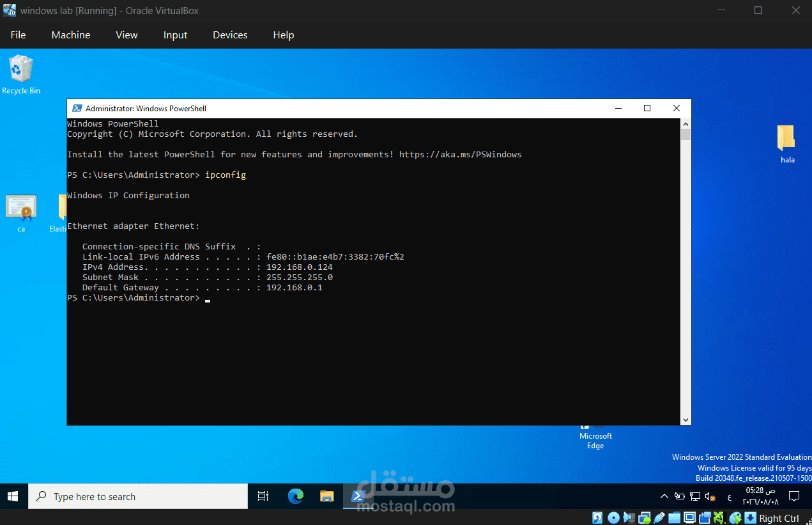Launch Microsoft Edge from the taskbar
The image size is (812, 525).
pyautogui.click(x=295, y=496)
